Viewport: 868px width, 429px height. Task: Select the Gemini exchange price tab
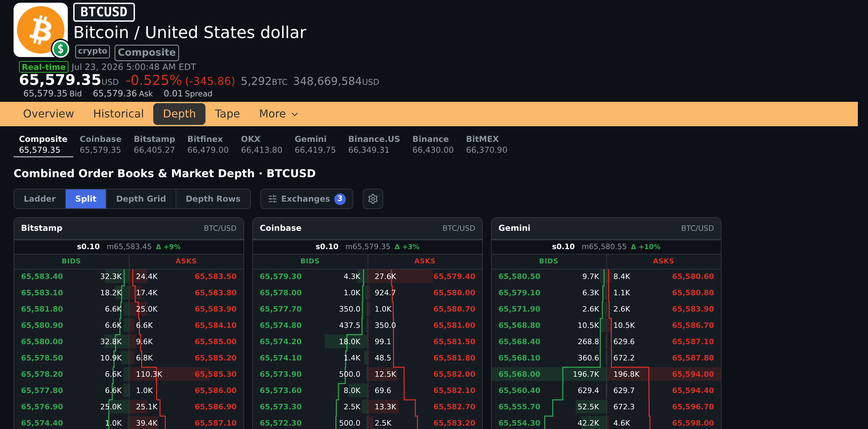point(315,145)
